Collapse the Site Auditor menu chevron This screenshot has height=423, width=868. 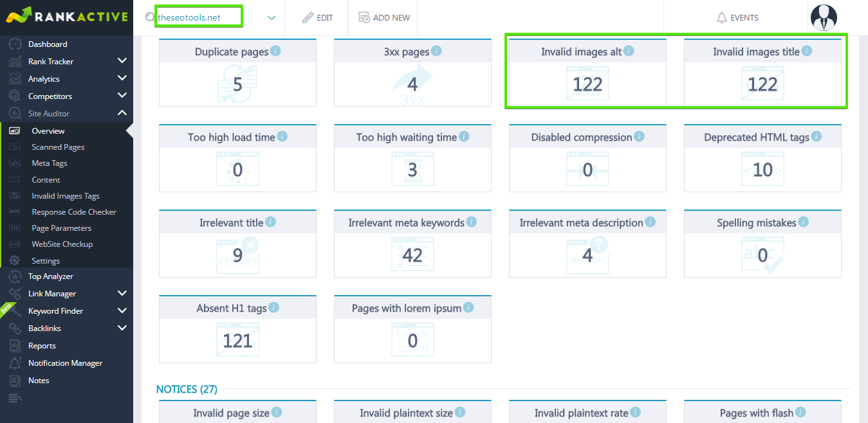pyautogui.click(x=122, y=113)
